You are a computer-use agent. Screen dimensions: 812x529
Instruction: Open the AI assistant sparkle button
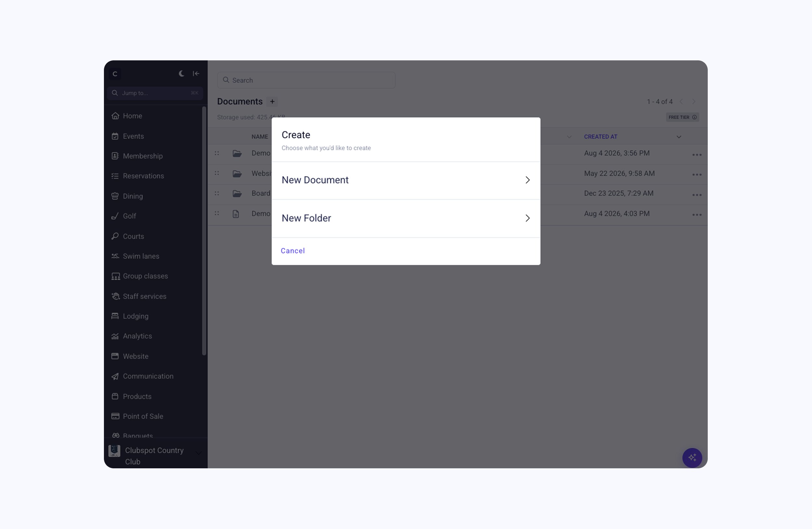pyautogui.click(x=692, y=458)
